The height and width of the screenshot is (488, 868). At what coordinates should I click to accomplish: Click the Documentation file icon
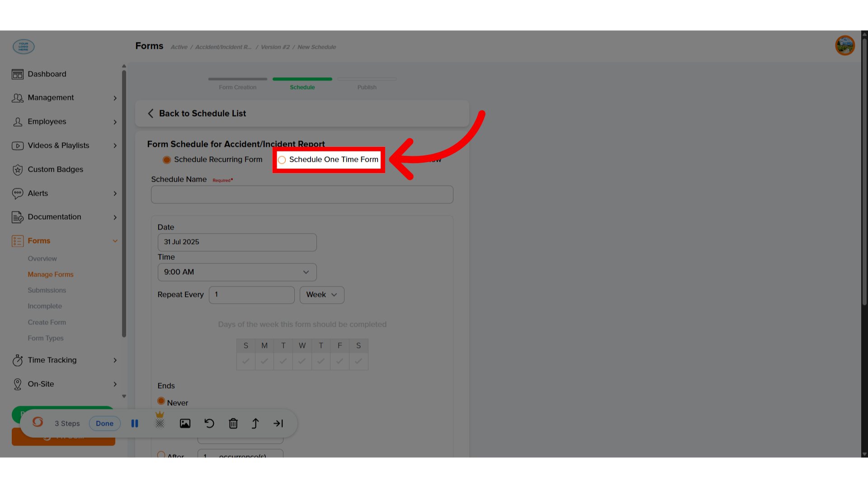(18, 217)
